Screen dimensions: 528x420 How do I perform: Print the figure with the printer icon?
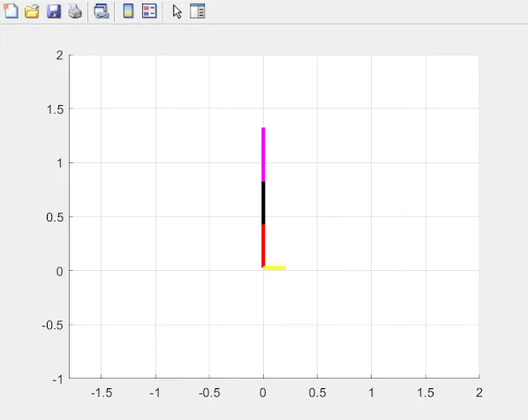pyautogui.click(x=75, y=11)
